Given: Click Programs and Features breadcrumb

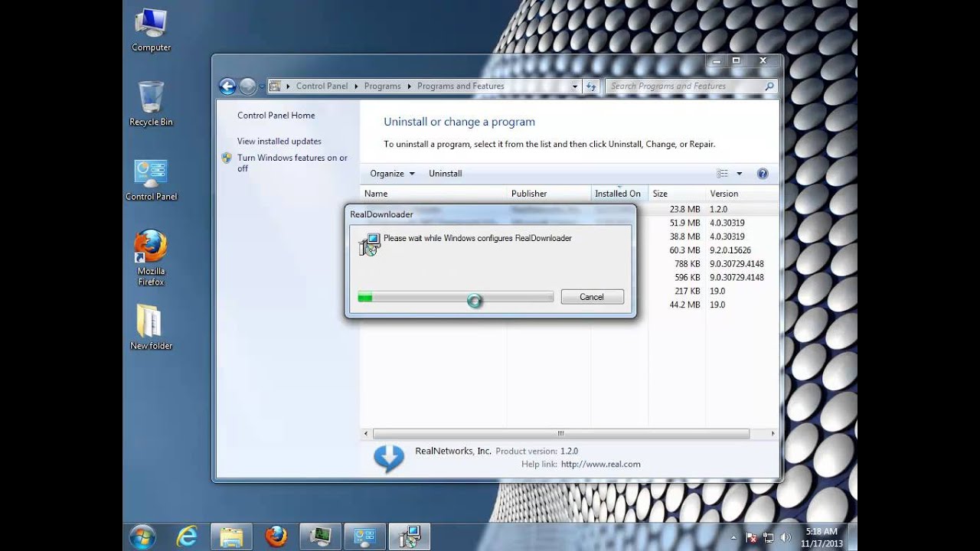Looking at the screenshot, I should click(460, 86).
